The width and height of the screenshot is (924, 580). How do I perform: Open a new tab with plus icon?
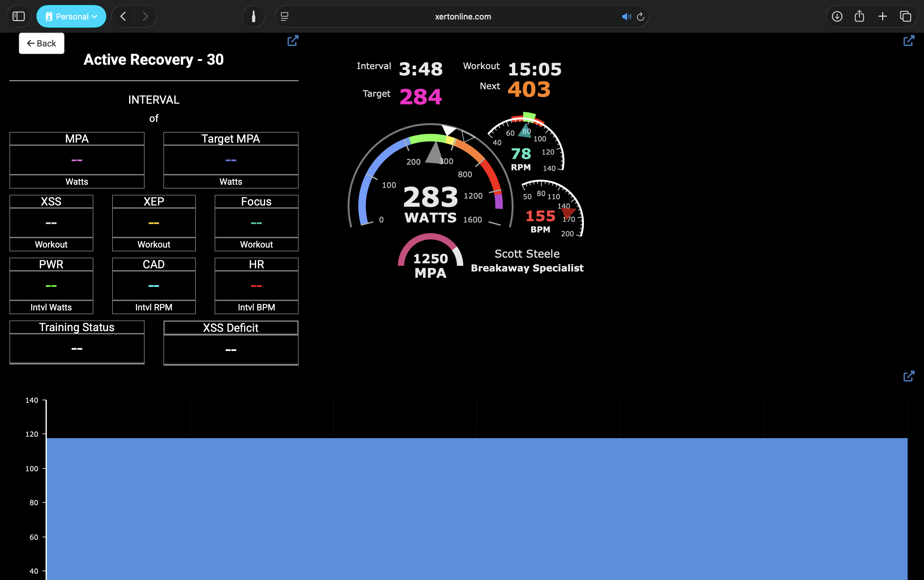tap(883, 16)
